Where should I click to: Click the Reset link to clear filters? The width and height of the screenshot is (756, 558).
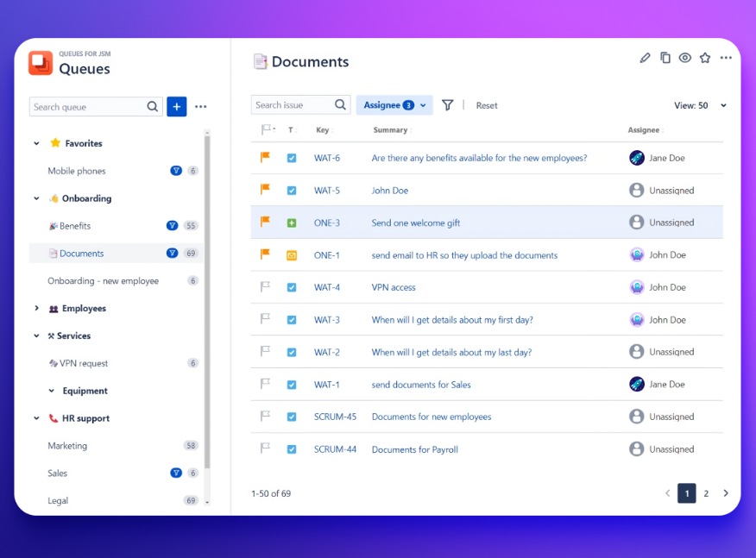coord(486,104)
